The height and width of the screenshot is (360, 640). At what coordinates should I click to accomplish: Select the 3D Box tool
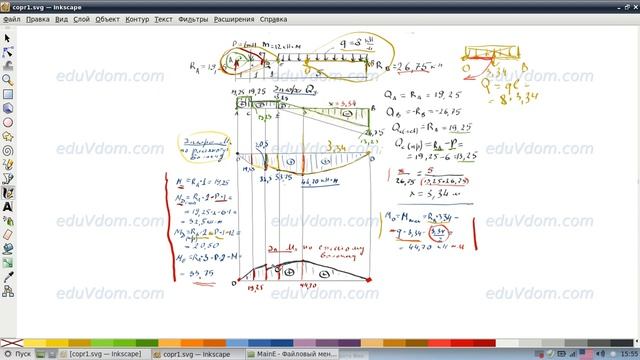(x=7, y=108)
